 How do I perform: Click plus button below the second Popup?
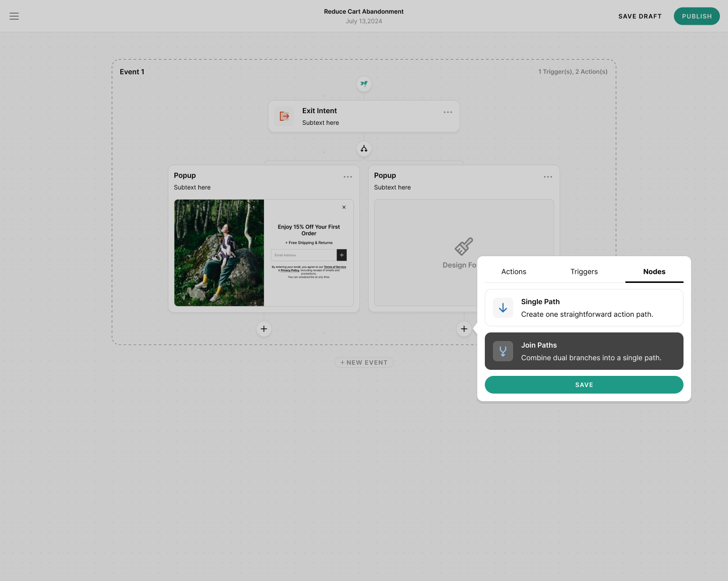coord(464,329)
